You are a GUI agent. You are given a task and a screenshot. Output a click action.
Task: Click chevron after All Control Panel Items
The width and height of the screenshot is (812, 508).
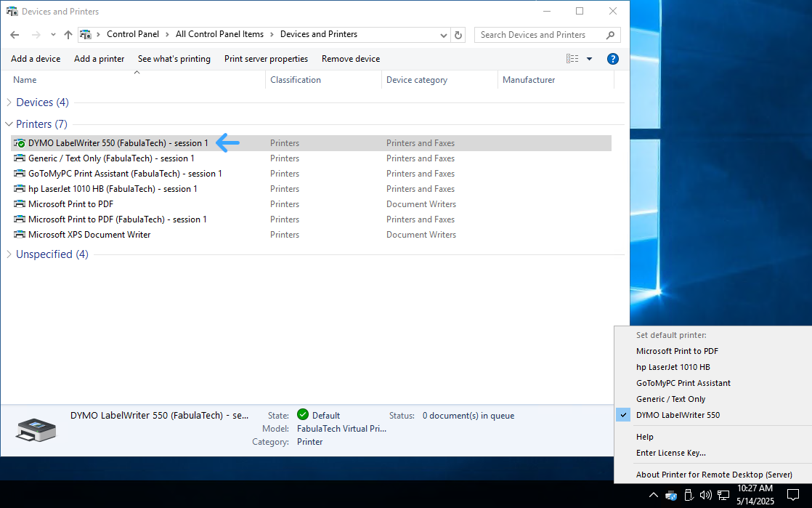[x=272, y=34]
